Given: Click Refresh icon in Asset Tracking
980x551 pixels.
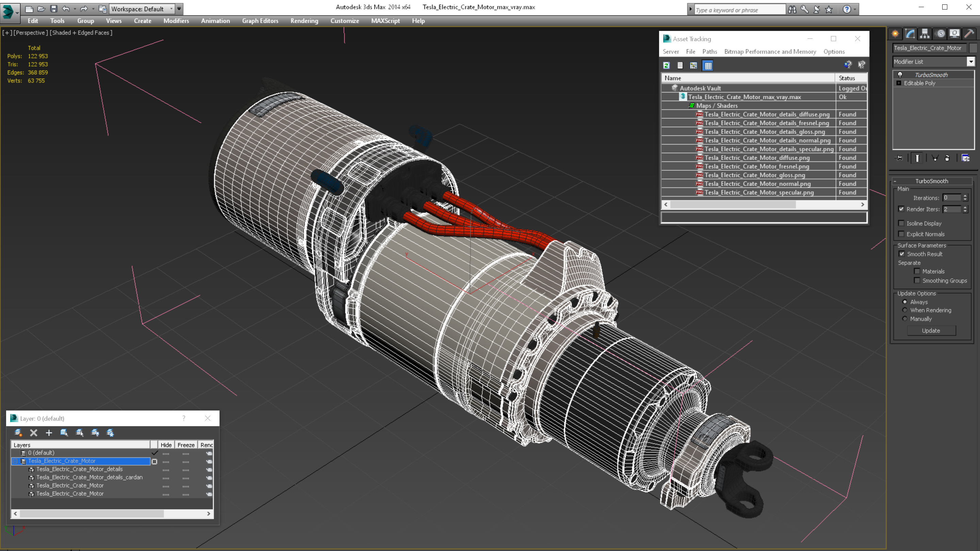Looking at the screenshot, I should (667, 65).
